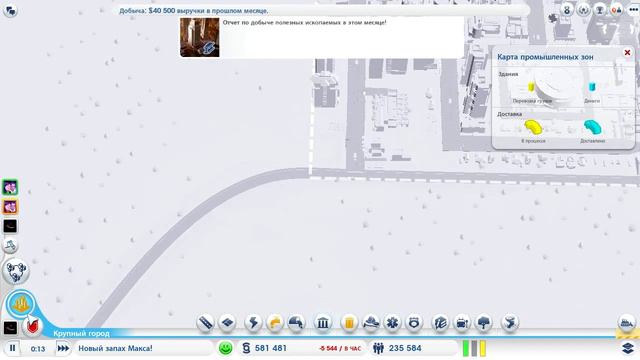
Task: Close the Карта промышленных зон panel
Action: (627, 52)
